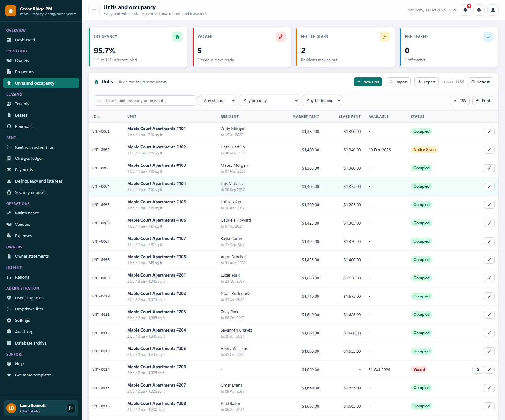
Task: Click the Export button
Action: point(426,82)
